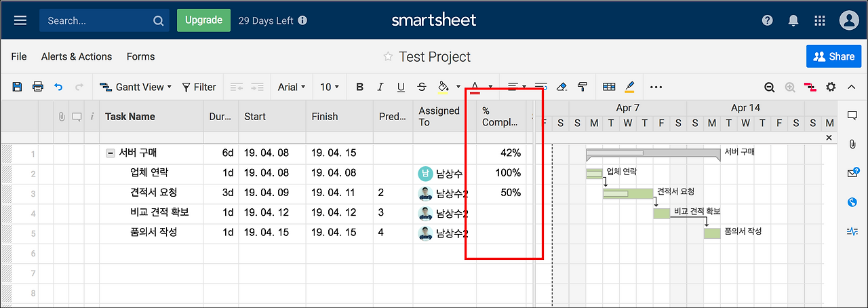Zoom out the Gantt chart
The image size is (868, 308).
click(x=769, y=87)
